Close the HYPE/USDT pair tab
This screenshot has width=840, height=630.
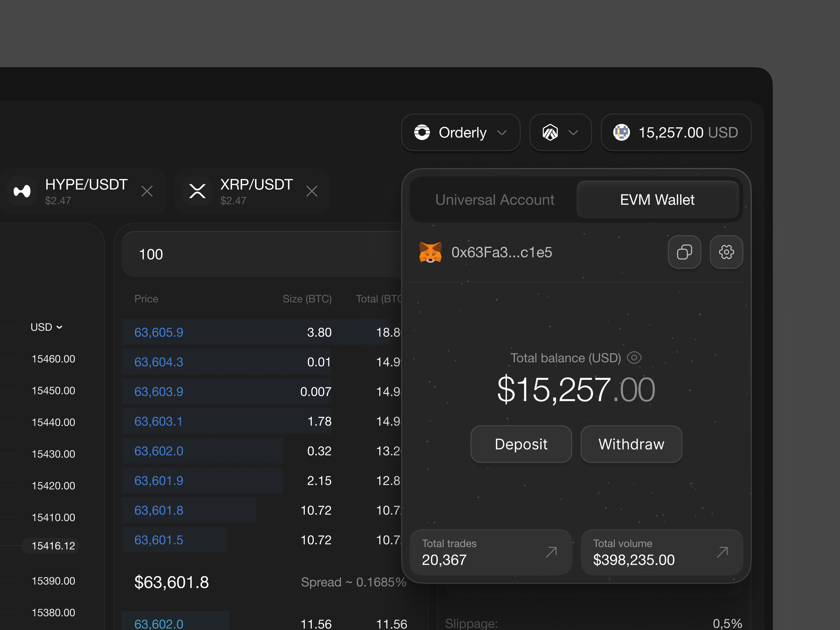pos(147,191)
